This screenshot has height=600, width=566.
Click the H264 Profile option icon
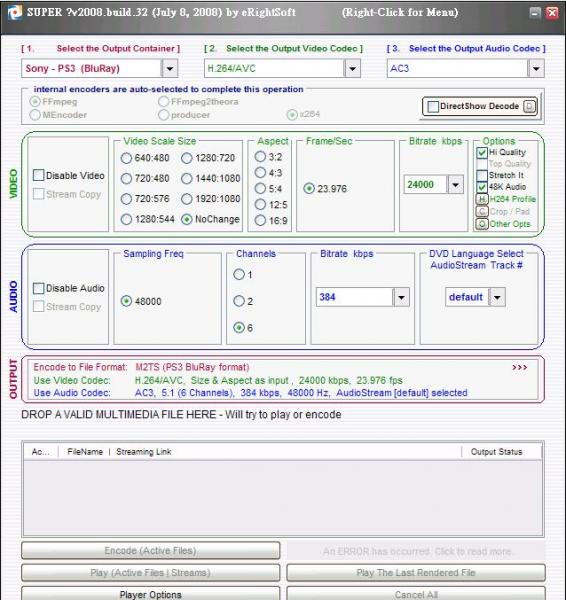[482, 199]
